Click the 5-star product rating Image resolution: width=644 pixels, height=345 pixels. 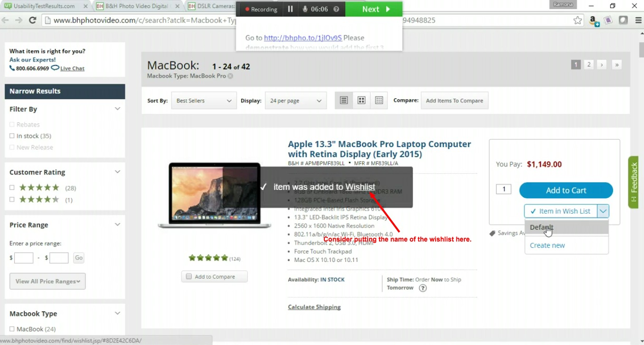(x=208, y=258)
